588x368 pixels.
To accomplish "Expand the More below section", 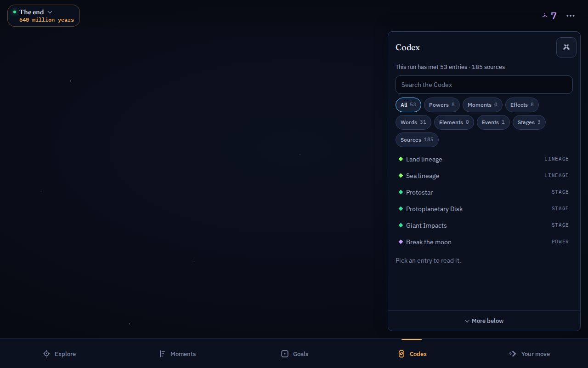I will click(484, 321).
